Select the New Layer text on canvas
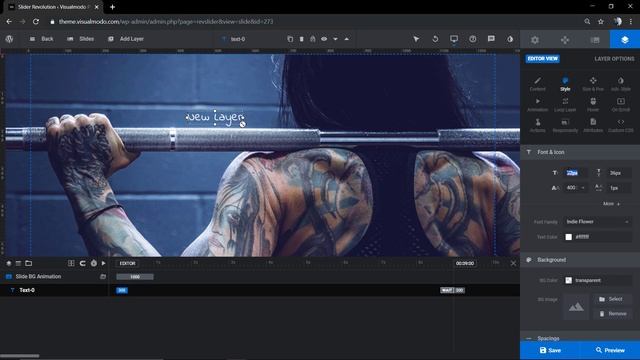The height and width of the screenshot is (360, 640). point(215,117)
